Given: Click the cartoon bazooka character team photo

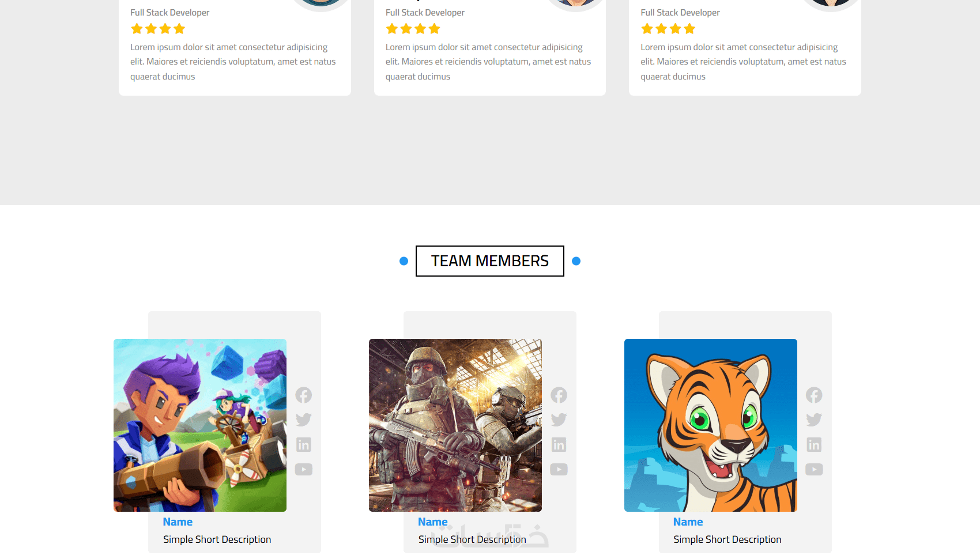Looking at the screenshot, I should click(x=200, y=425).
